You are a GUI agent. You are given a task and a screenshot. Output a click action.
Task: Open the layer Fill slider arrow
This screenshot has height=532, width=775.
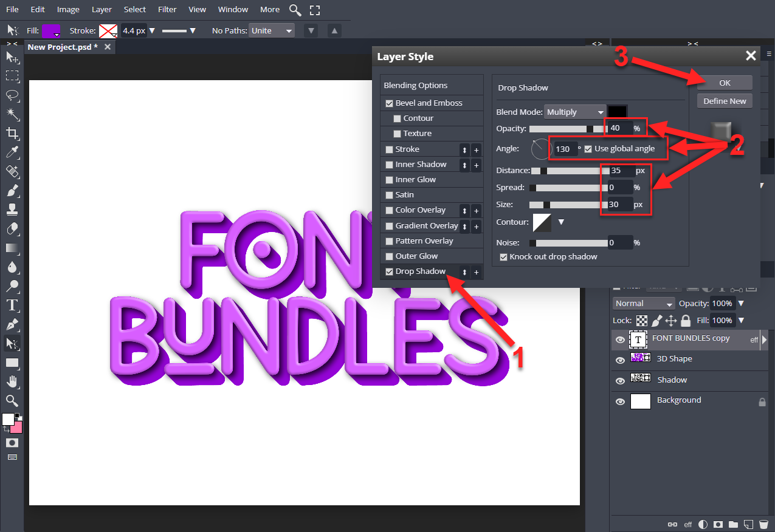tap(741, 320)
